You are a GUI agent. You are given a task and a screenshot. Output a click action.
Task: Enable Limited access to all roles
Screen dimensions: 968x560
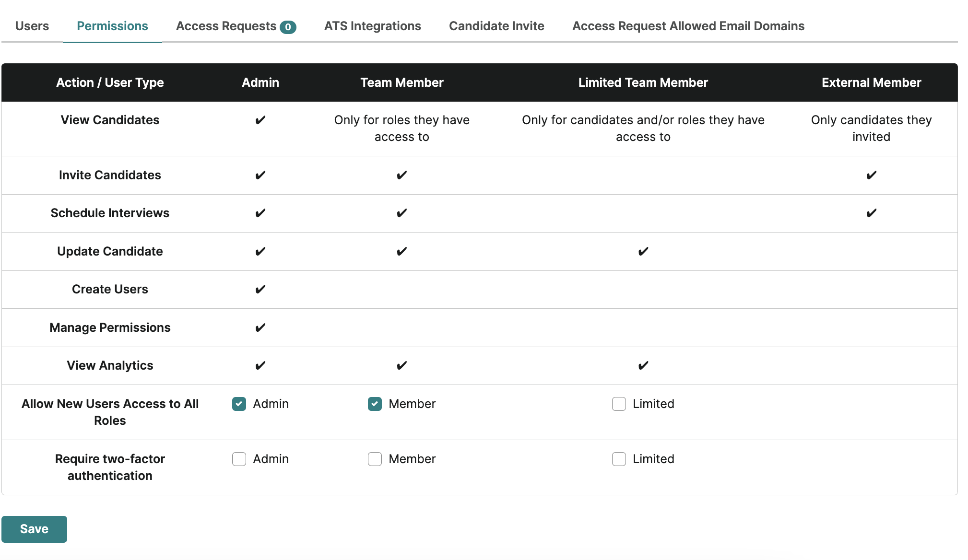pos(619,404)
